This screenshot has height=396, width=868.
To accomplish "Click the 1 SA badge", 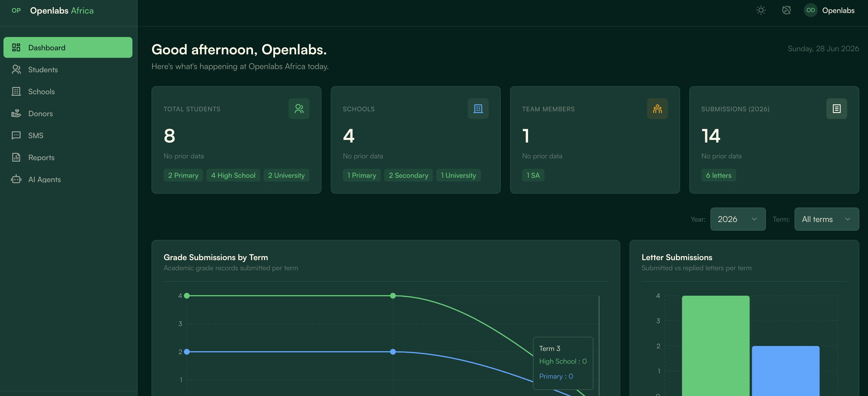I will 533,175.
